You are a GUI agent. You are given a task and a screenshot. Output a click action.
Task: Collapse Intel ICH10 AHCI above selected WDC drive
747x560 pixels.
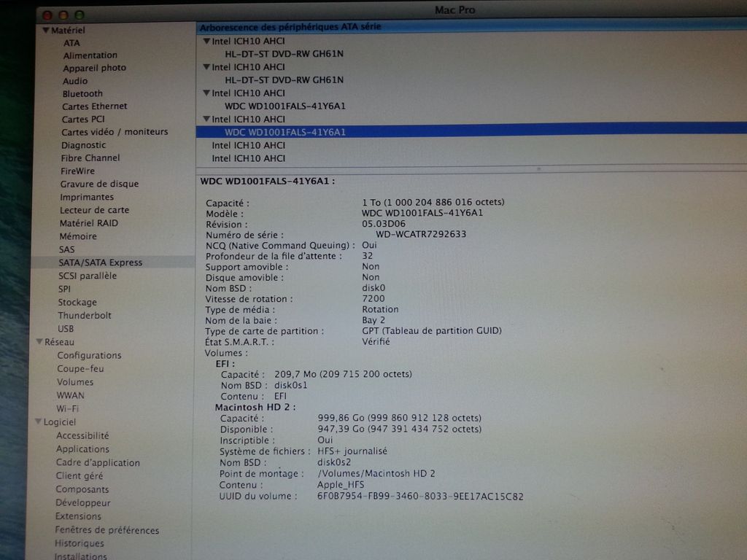tap(206, 119)
